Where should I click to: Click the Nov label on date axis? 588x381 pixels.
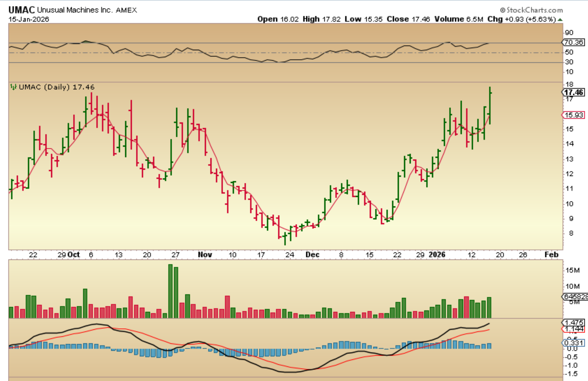click(205, 255)
